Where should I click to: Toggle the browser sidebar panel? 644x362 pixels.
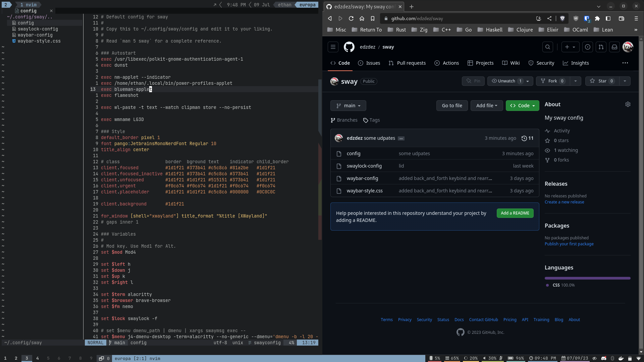[x=608, y=18]
